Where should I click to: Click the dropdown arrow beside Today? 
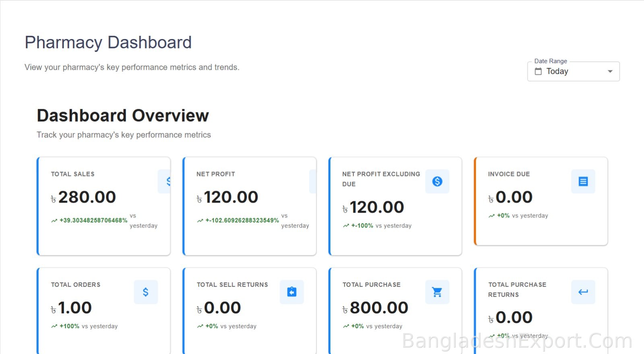610,71
